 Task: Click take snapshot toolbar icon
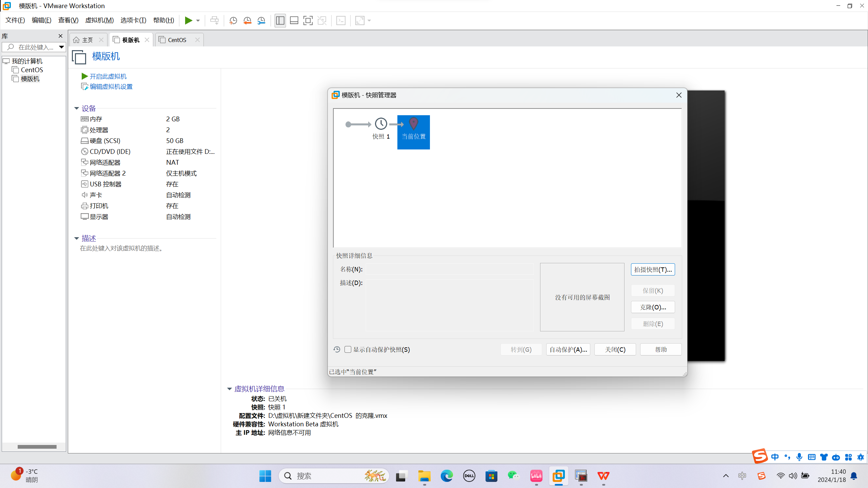click(x=233, y=21)
